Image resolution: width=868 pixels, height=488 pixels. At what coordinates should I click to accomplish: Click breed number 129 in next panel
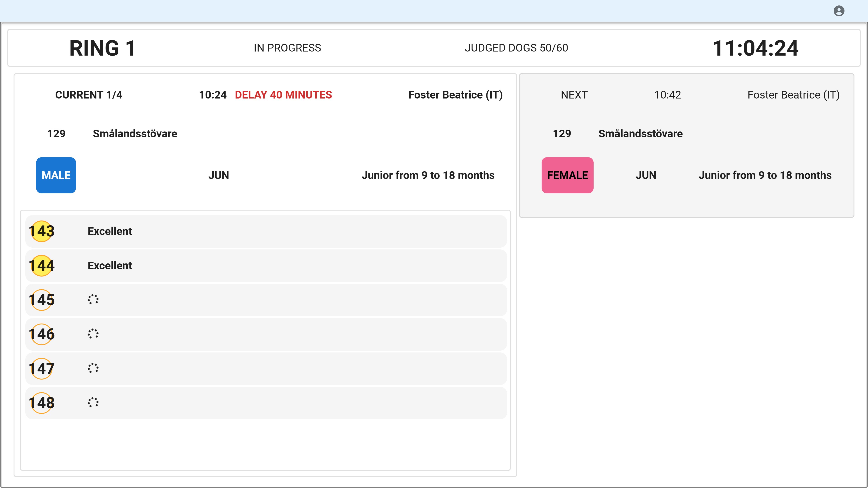pos(562,134)
